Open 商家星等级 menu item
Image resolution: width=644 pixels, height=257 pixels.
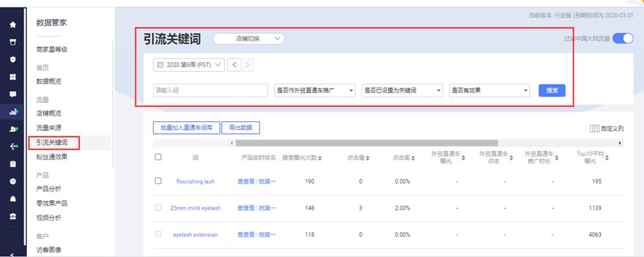pyautogui.click(x=51, y=49)
